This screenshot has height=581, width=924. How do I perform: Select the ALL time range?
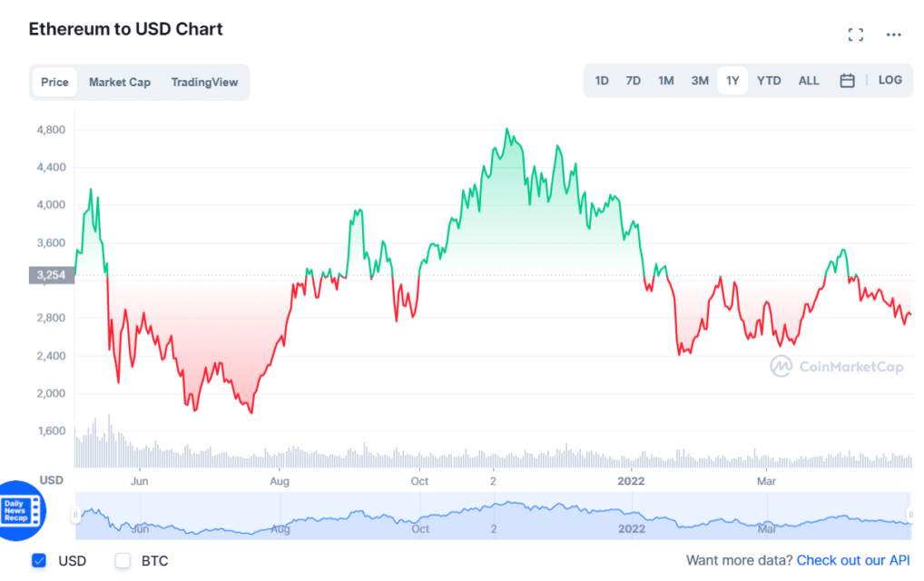pyautogui.click(x=809, y=81)
